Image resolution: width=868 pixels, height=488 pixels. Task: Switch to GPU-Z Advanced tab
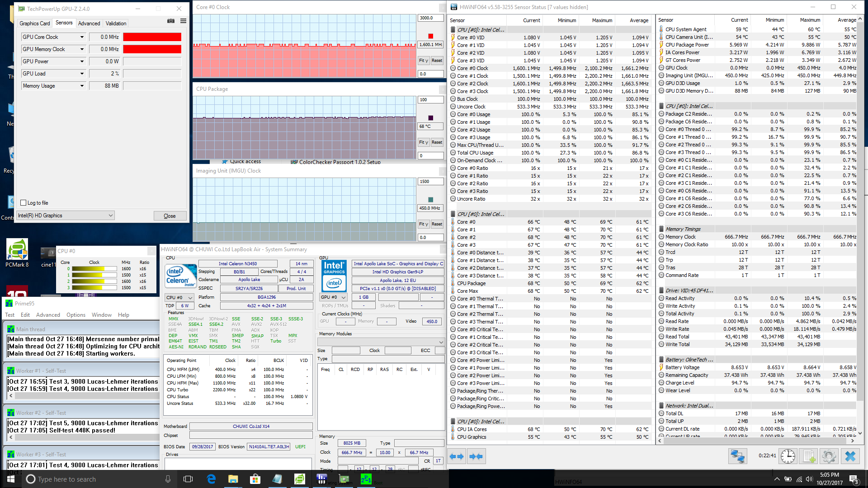point(89,23)
